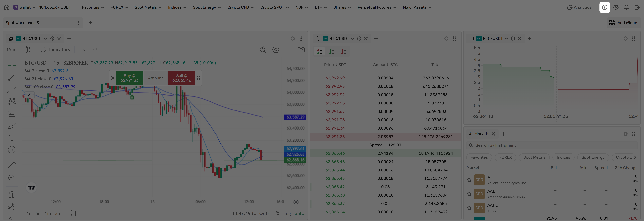Open the settings gear icon
This screenshot has height=221, width=644.
pos(616,7)
